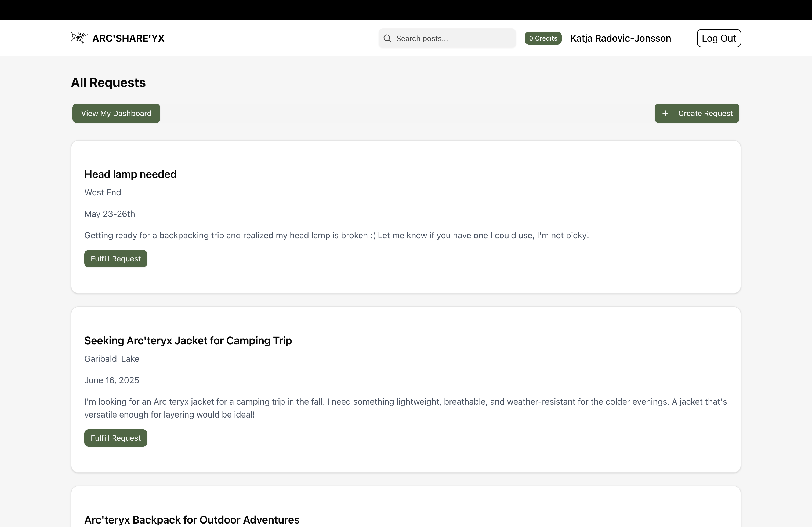The width and height of the screenshot is (812, 527).
Task: Click the All Requests heading
Action: coord(108,82)
